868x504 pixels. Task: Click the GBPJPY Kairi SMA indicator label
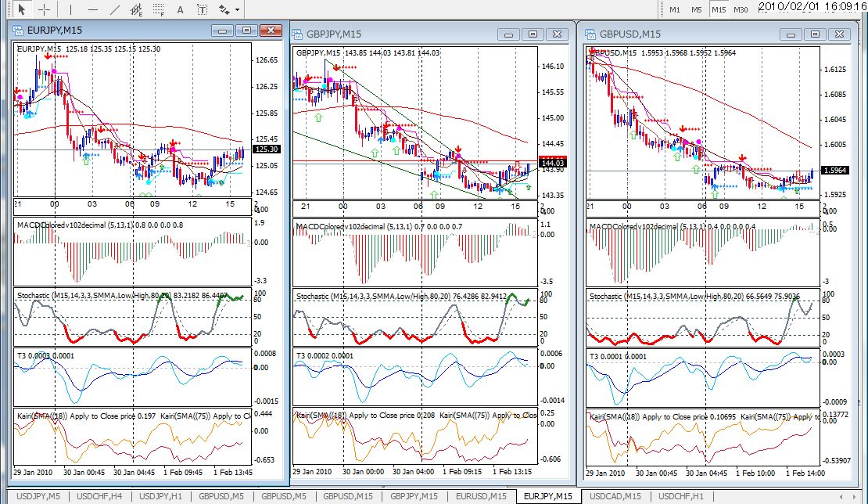point(416,415)
